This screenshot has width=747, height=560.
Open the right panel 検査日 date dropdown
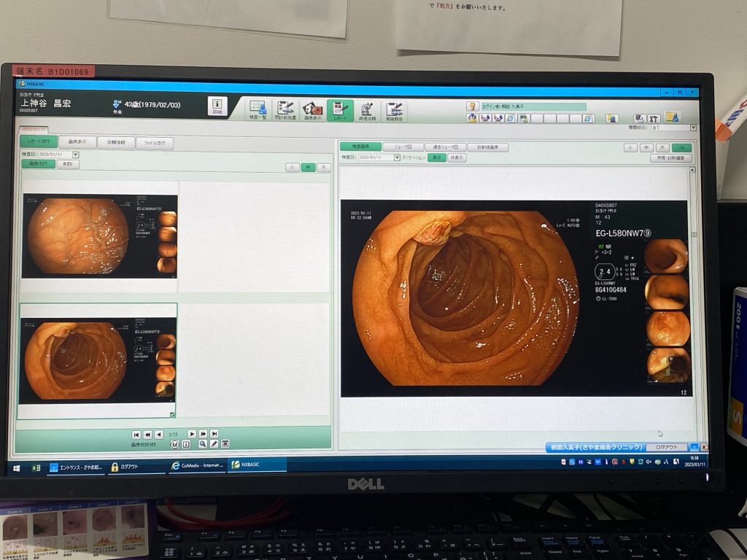tap(397, 157)
